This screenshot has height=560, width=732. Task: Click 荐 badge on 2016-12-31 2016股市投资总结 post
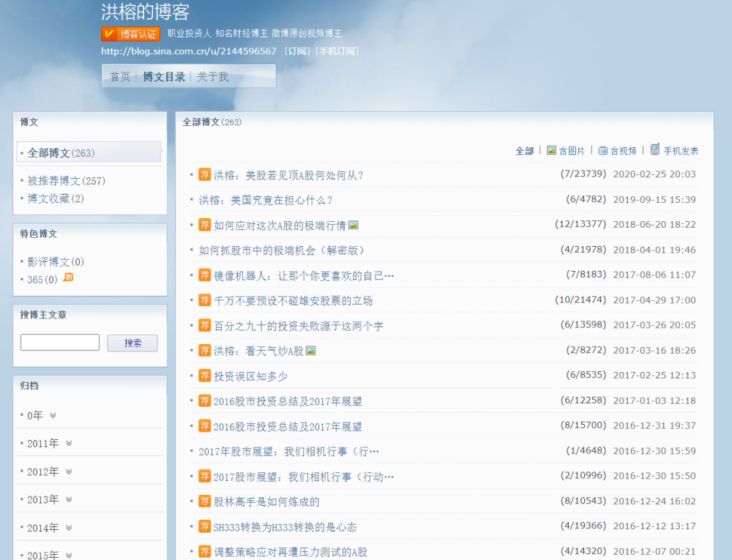click(204, 426)
